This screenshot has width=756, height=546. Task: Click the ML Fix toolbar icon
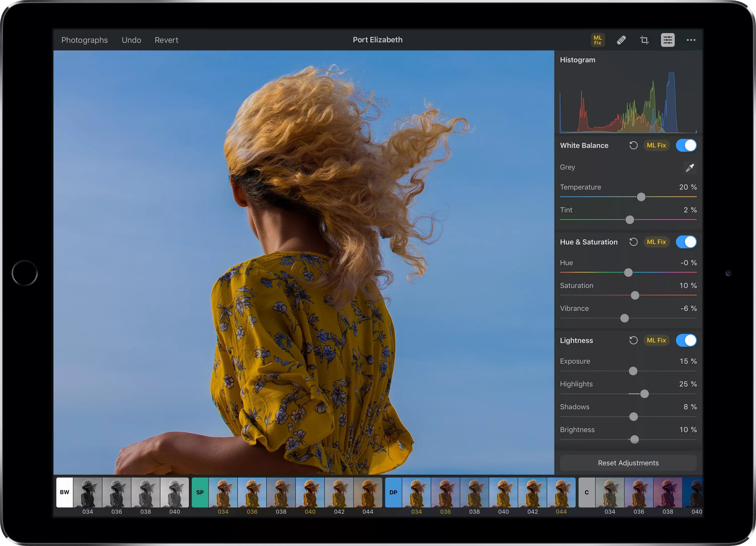click(x=598, y=40)
